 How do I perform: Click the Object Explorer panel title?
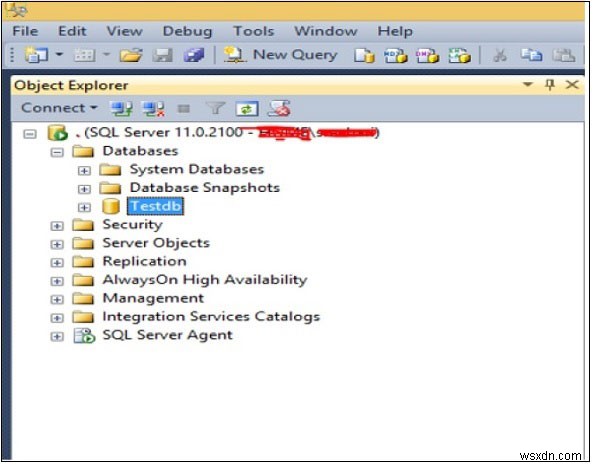coord(71,85)
